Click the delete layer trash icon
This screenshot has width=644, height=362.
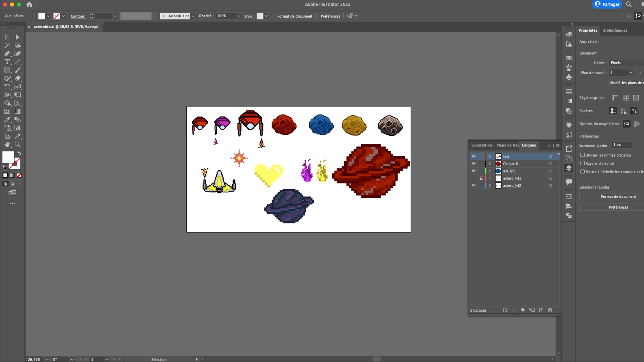(x=550, y=310)
